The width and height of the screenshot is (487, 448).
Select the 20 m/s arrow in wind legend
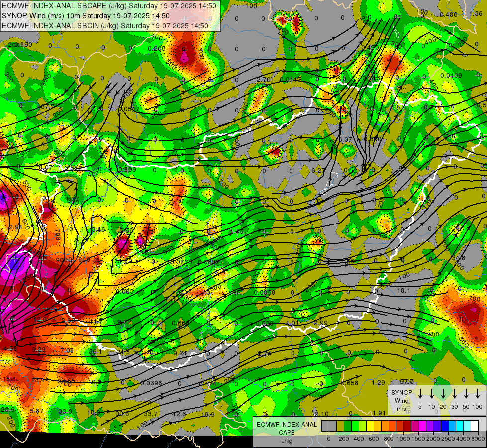(x=443, y=394)
